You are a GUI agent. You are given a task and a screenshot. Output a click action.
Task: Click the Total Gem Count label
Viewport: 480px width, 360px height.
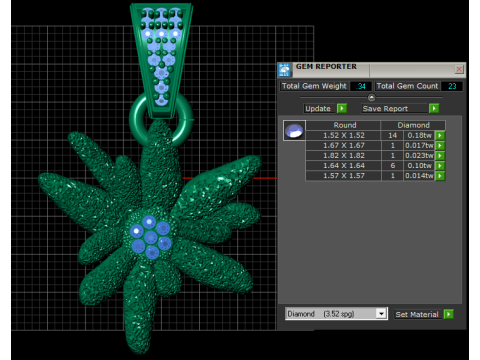click(407, 86)
